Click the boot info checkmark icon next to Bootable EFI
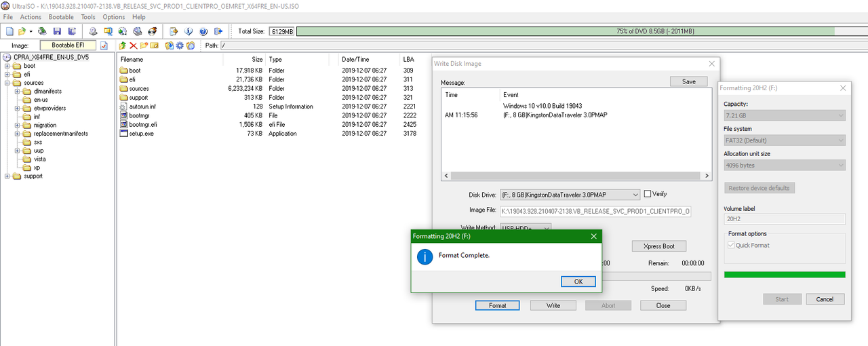868x346 pixels. pyautogui.click(x=104, y=45)
